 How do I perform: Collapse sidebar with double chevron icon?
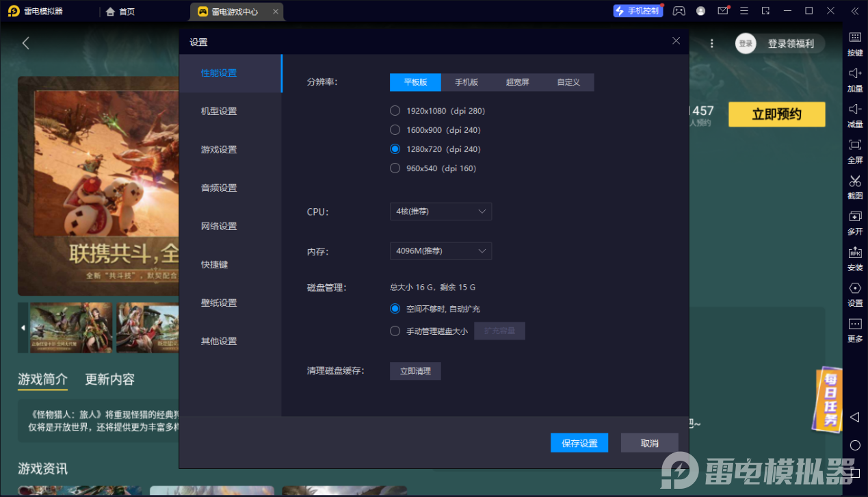(855, 11)
